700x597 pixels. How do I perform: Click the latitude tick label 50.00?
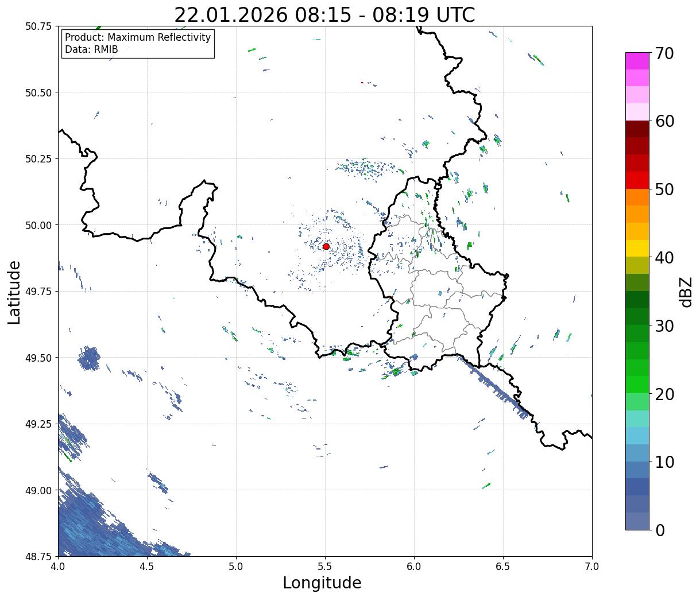[38, 225]
